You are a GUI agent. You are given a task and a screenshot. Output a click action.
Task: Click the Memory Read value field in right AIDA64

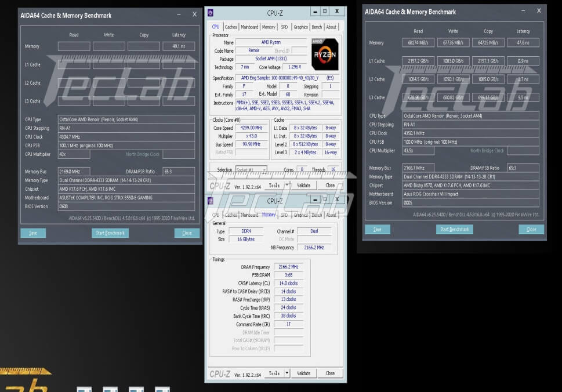click(418, 43)
